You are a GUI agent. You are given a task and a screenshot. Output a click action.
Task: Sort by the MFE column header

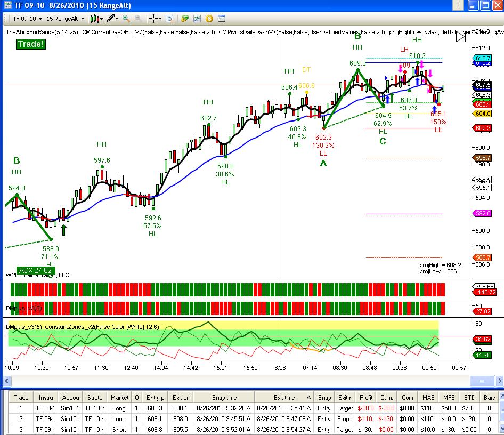tap(449, 398)
